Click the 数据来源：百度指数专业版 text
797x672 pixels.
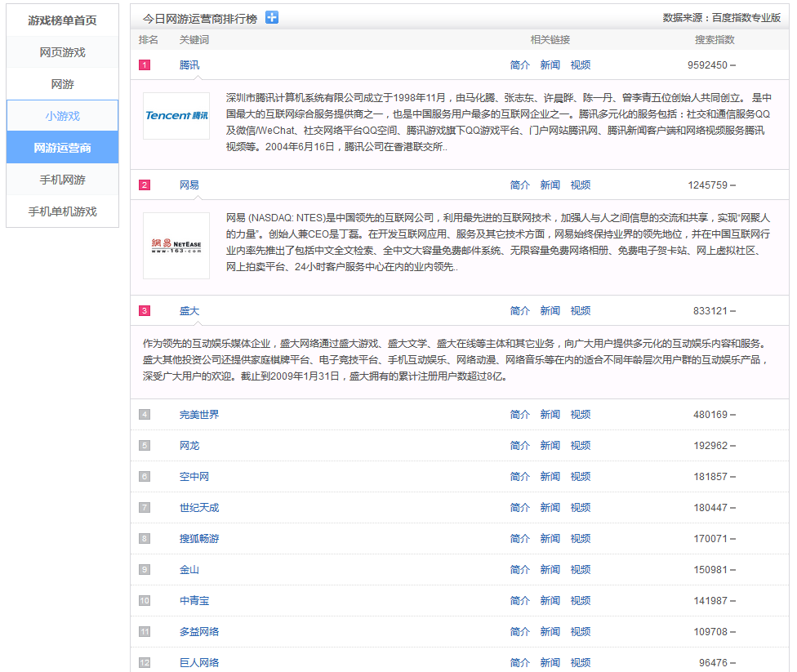tap(721, 18)
